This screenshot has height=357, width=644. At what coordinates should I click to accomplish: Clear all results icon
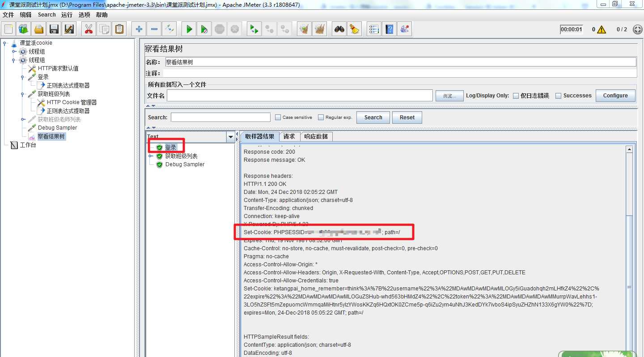tap(320, 29)
